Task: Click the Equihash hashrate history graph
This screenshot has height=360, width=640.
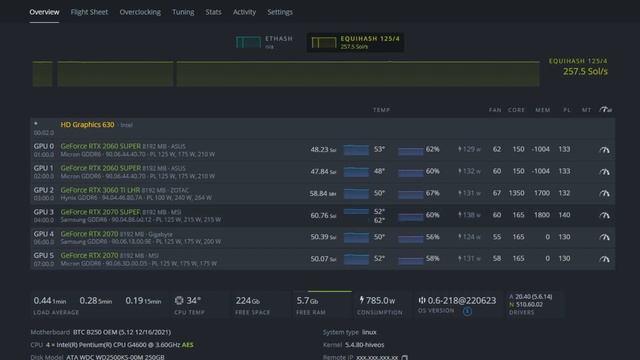Action: (286, 74)
